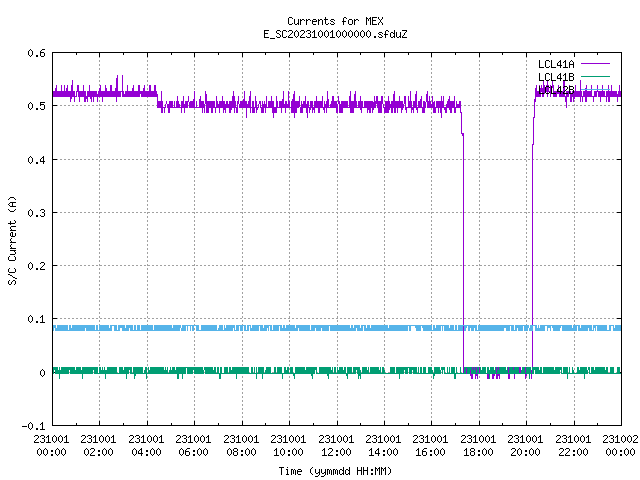This screenshot has width=640, height=480.
Task: Click the x-axis tick '231002 00:00'
Action: point(620,446)
